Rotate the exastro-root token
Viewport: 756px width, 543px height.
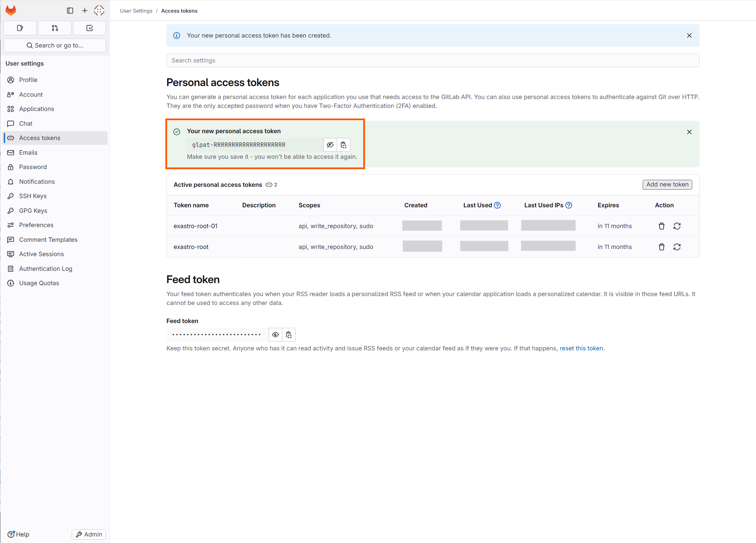tap(677, 247)
